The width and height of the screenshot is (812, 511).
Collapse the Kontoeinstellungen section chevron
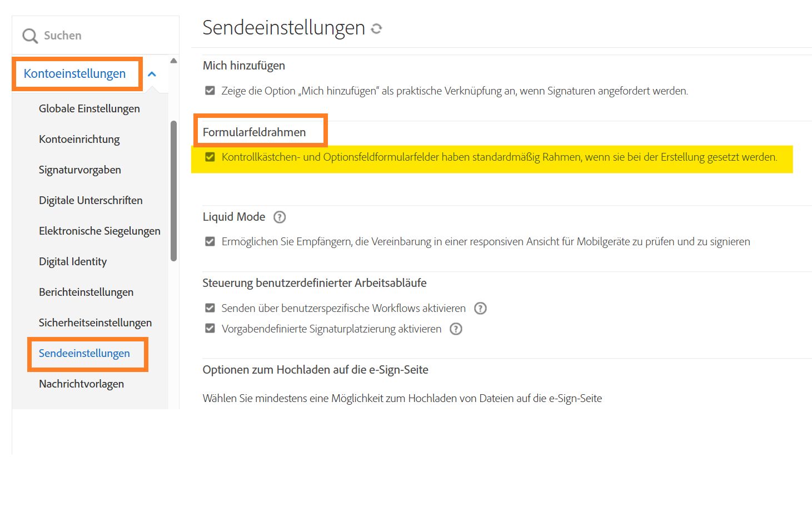click(152, 74)
